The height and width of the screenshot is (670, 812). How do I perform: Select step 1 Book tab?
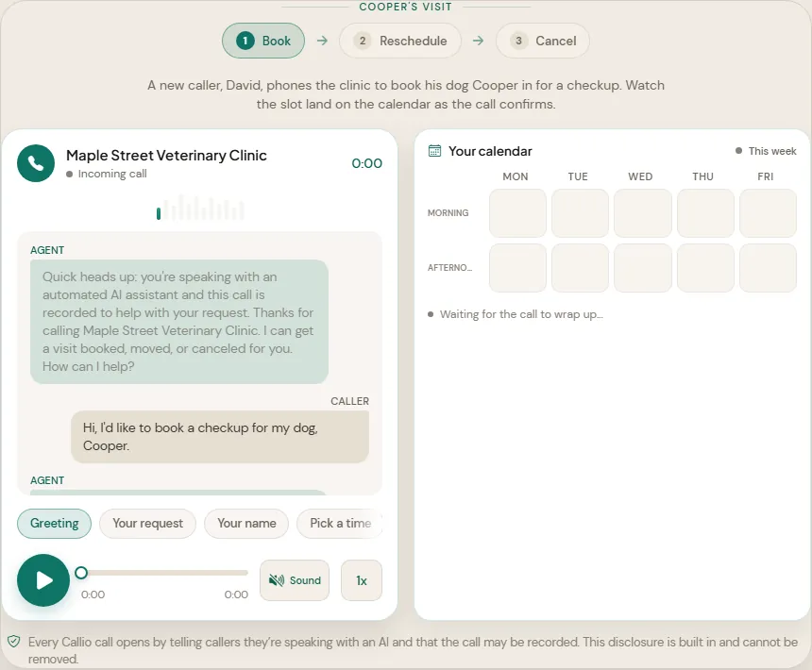click(263, 41)
